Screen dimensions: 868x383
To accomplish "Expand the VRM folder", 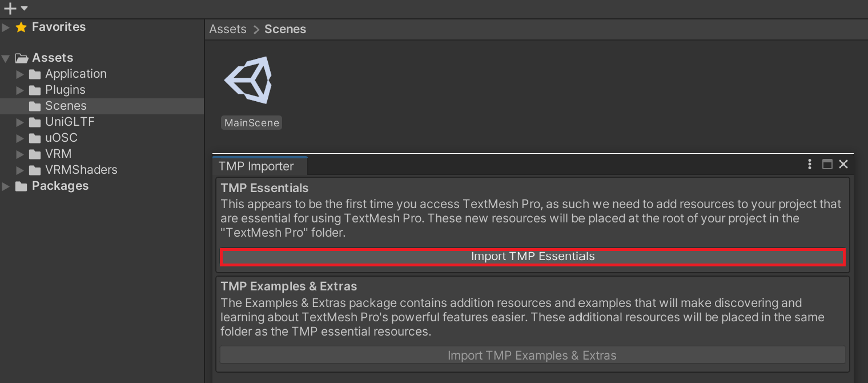I will [x=21, y=153].
